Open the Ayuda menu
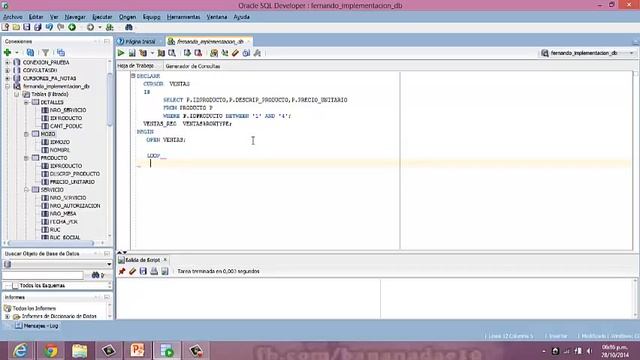The height and width of the screenshot is (360, 640). (241, 17)
